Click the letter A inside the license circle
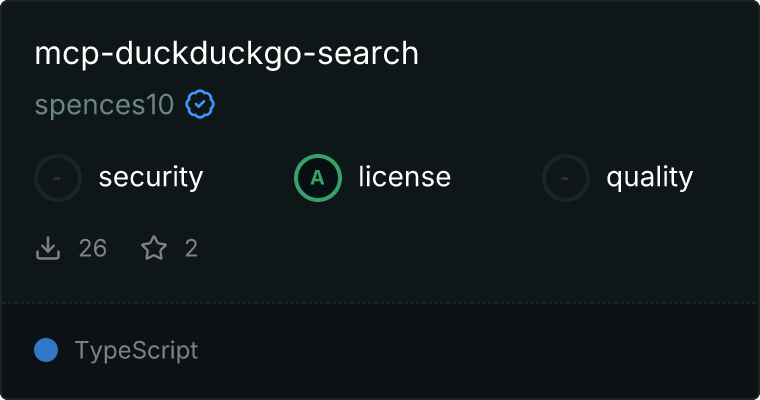Screen dimensions: 760x400 point(318,178)
